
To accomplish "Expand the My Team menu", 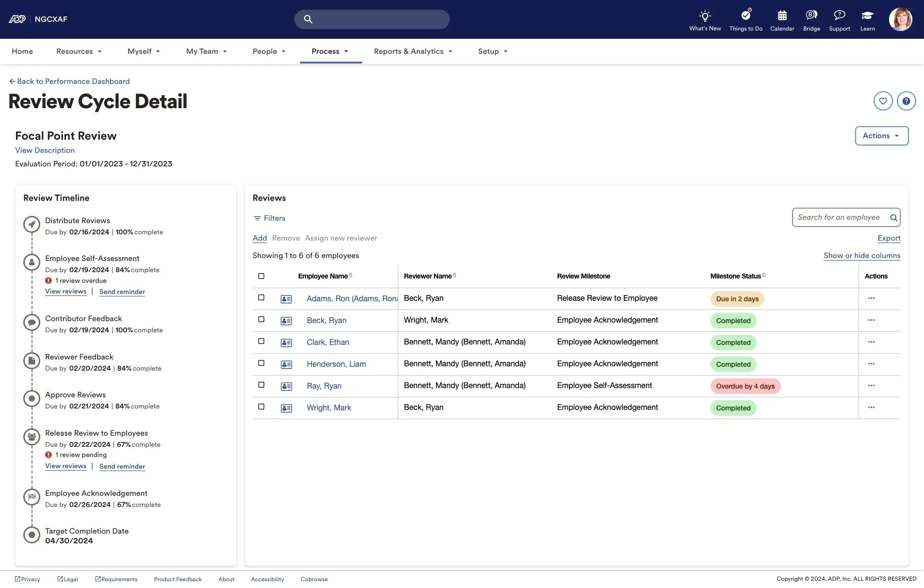I will click(206, 51).
